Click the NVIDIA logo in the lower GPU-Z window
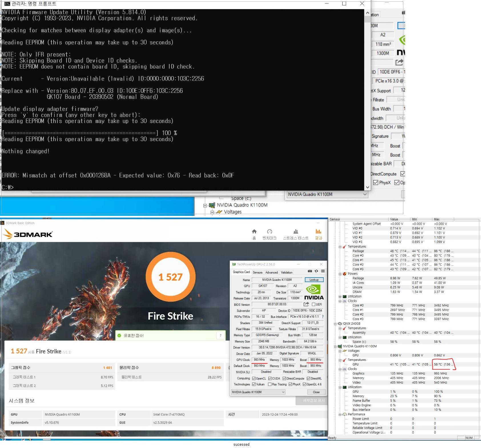481x448 pixels. 314,292
